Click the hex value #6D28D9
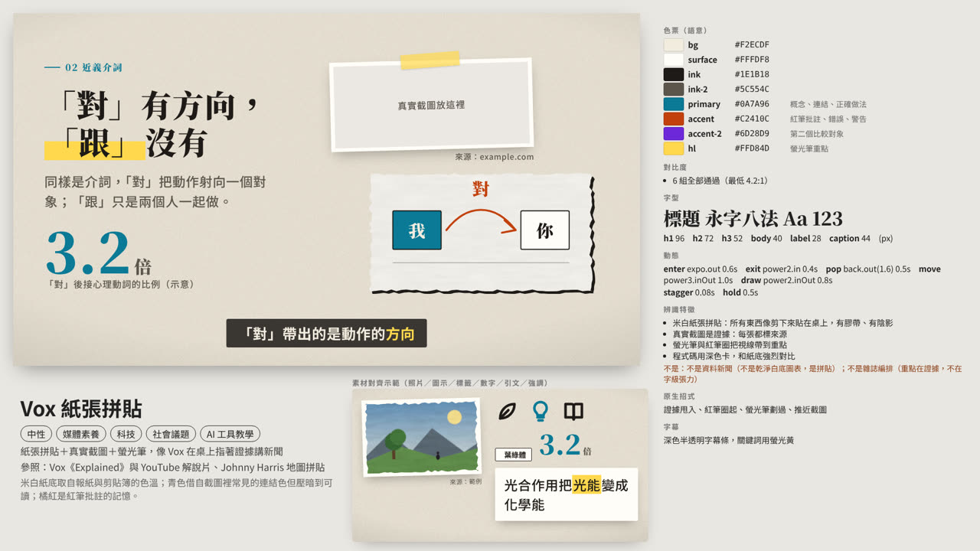 pyautogui.click(x=752, y=134)
